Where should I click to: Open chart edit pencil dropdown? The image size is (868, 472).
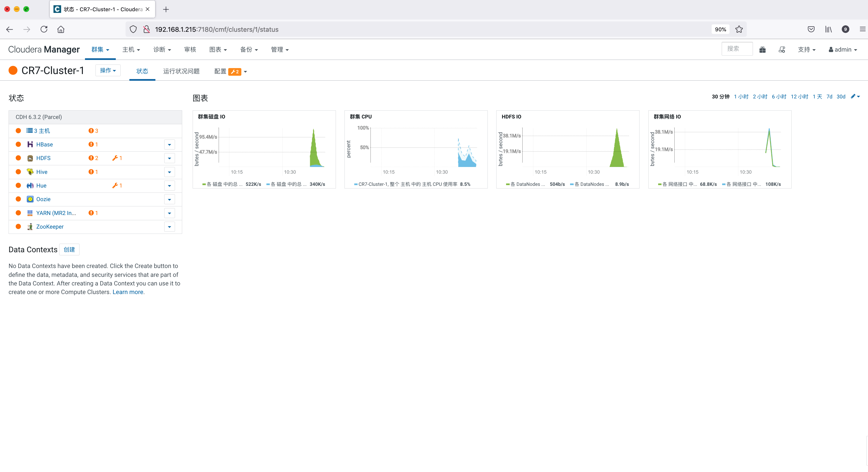click(855, 97)
